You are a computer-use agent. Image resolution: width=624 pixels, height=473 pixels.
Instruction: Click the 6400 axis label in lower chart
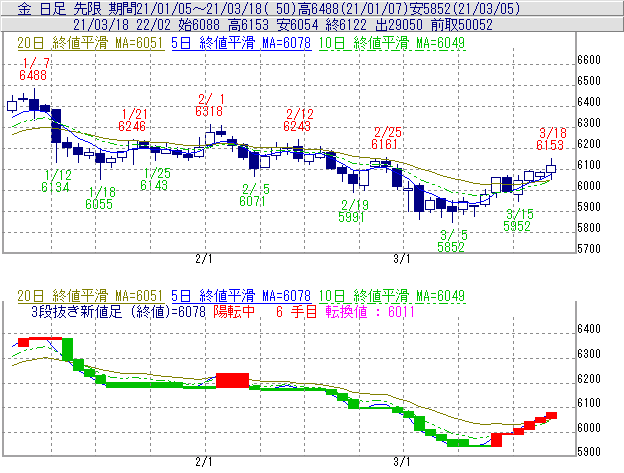click(589, 329)
